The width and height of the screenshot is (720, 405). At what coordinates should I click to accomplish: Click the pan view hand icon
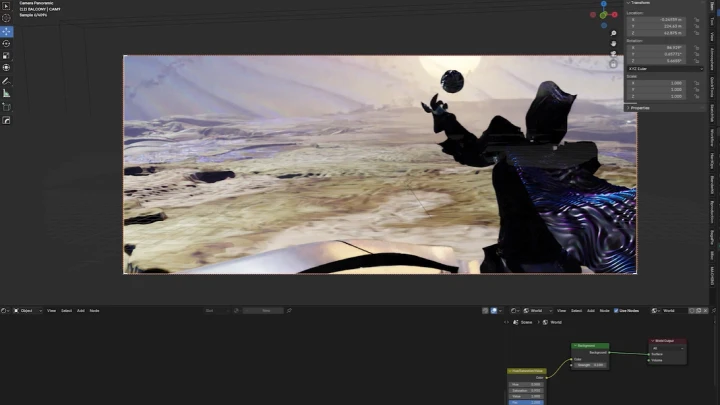click(x=613, y=44)
